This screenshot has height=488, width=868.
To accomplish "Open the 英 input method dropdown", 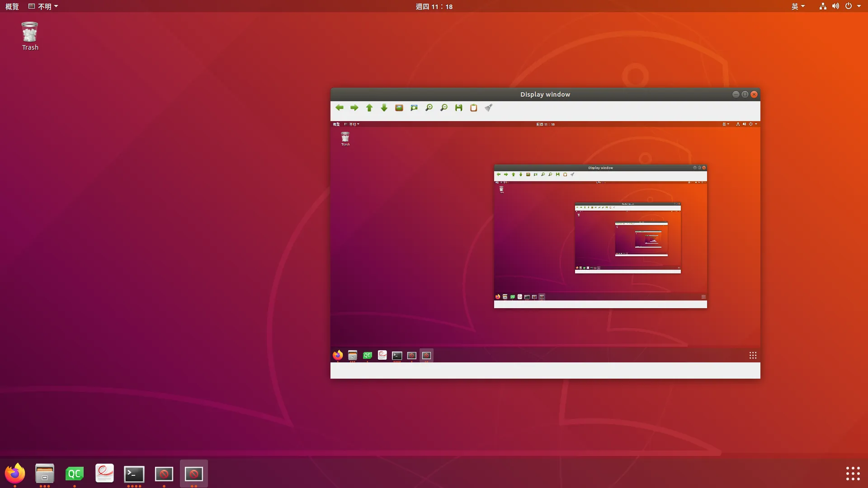I will pyautogui.click(x=798, y=6).
